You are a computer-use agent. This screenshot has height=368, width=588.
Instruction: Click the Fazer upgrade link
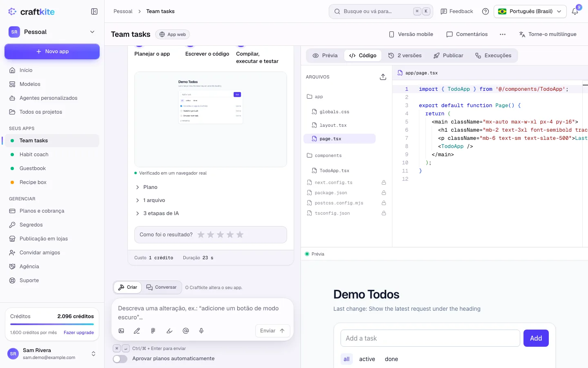79,332
